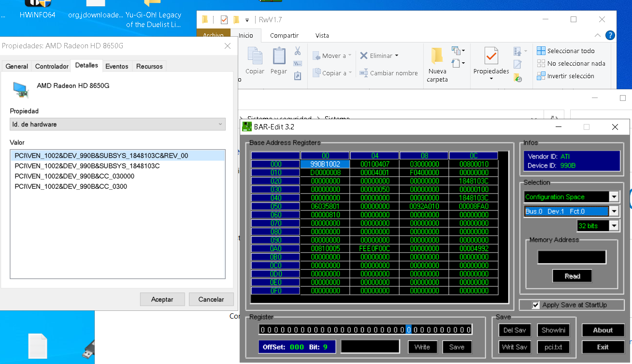Viewport: 632px width, 364px height.
Task: Click the Invertir selección icon
Action: pyautogui.click(x=541, y=76)
